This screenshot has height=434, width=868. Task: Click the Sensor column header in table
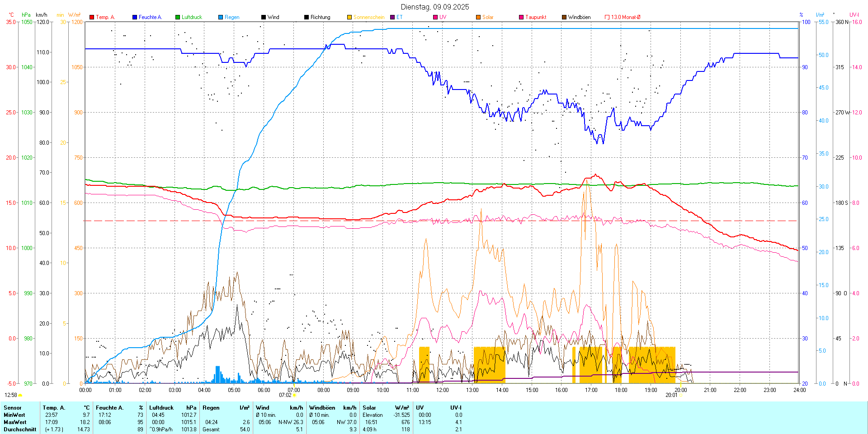[13, 408]
